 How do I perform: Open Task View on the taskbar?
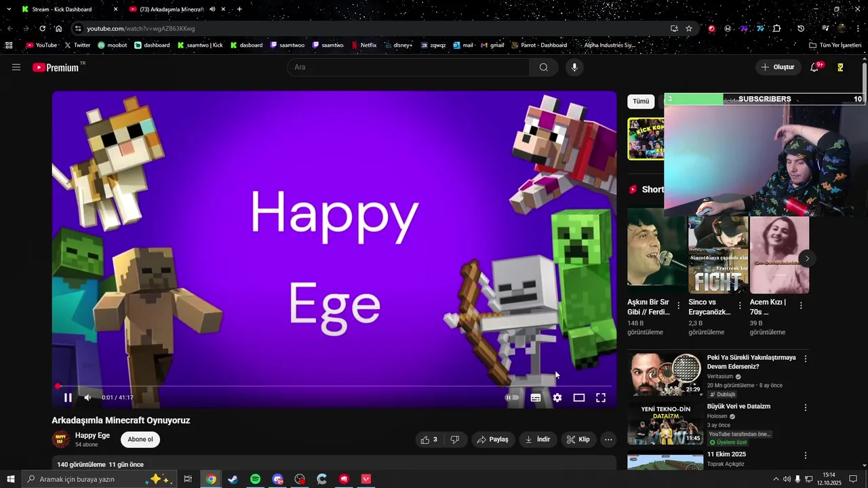[x=188, y=479]
